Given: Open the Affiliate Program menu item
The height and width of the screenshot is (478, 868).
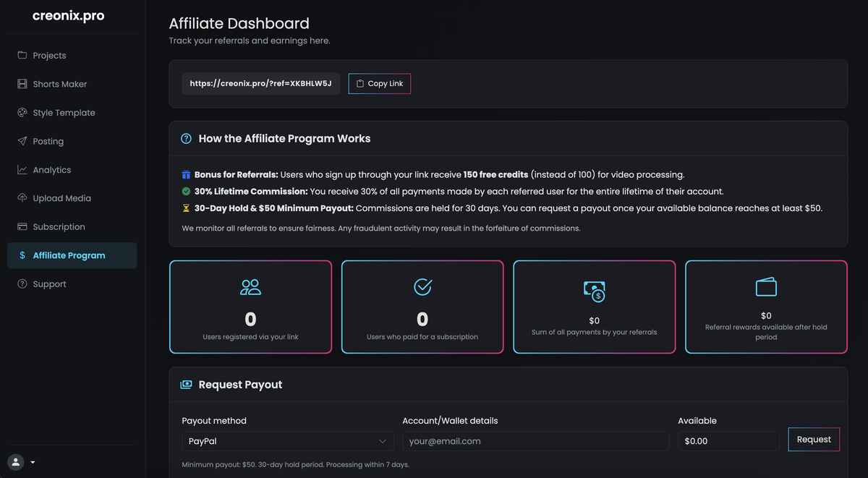Looking at the screenshot, I should pyautogui.click(x=69, y=255).
